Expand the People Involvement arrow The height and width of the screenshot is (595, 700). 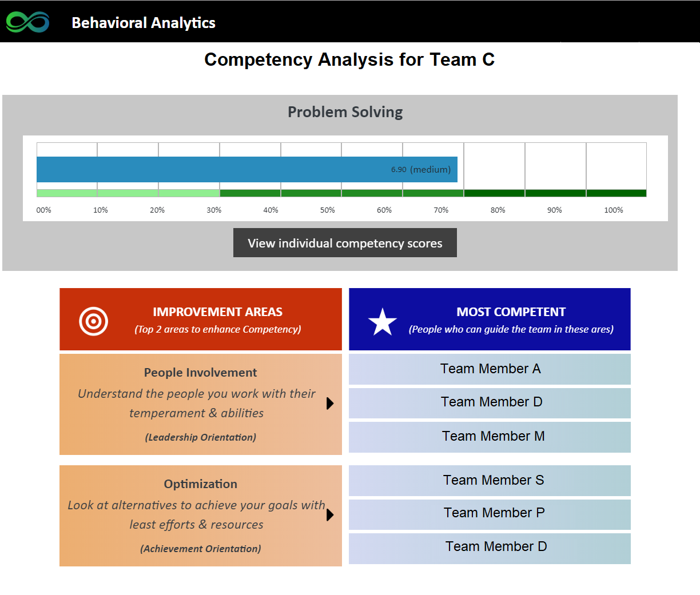(x=330, y=404)
